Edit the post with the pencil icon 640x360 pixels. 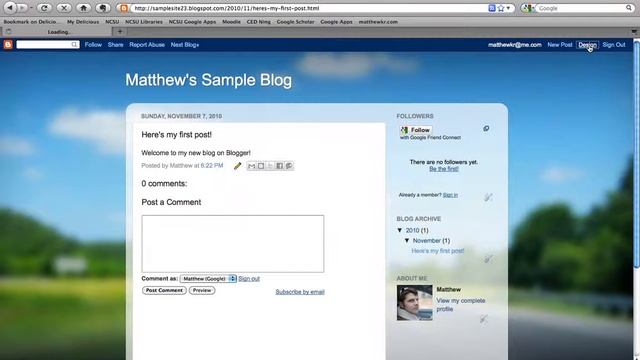click(x=238, y=166)
